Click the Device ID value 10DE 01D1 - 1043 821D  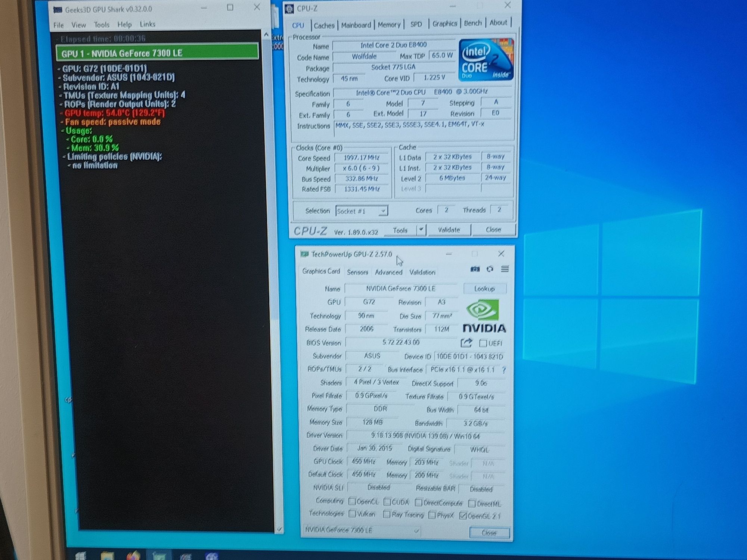[x=470, y=357]
